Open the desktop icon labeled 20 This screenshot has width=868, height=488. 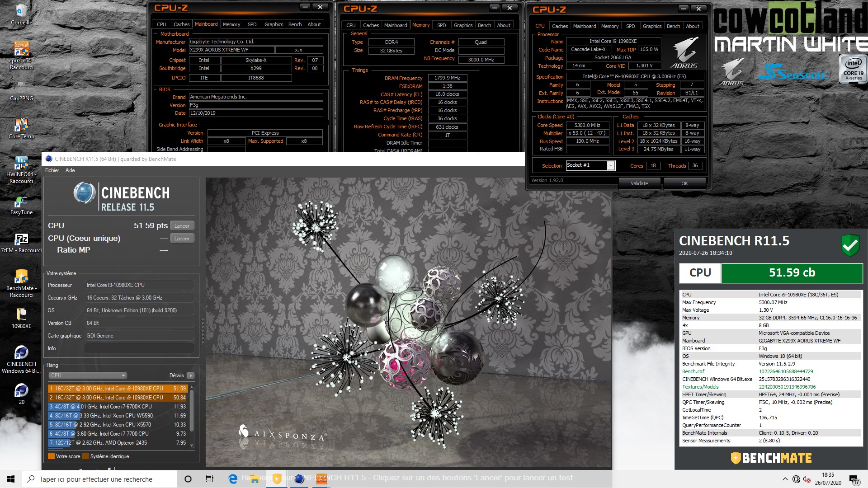coord(21,393)
